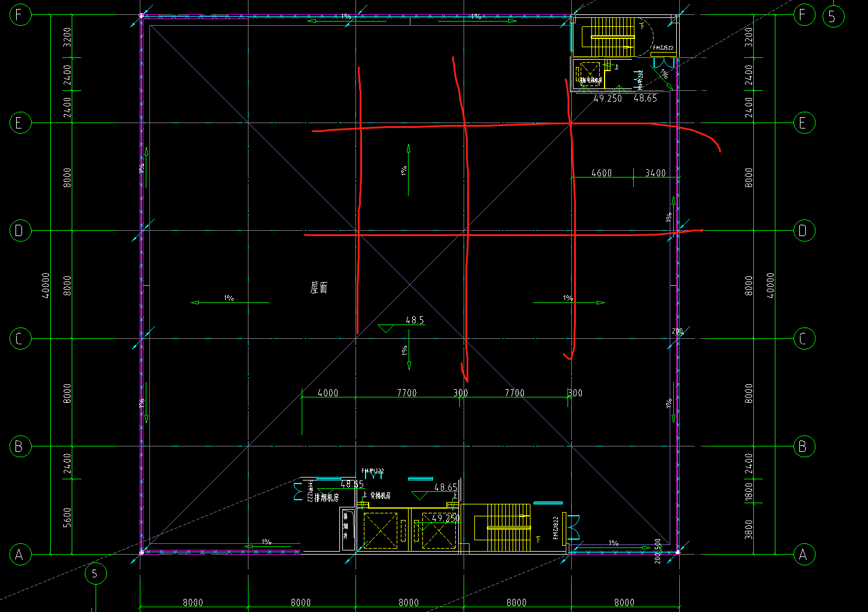Image resolution: width=868 pixels, height=612 pixels.
Task: Click grid bubble F on the left side
Action: (20, 15)
